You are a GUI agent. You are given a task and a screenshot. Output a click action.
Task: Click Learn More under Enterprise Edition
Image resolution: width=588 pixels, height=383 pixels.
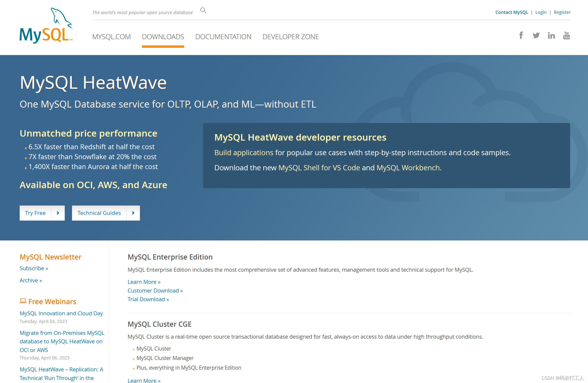coord(144,282)
